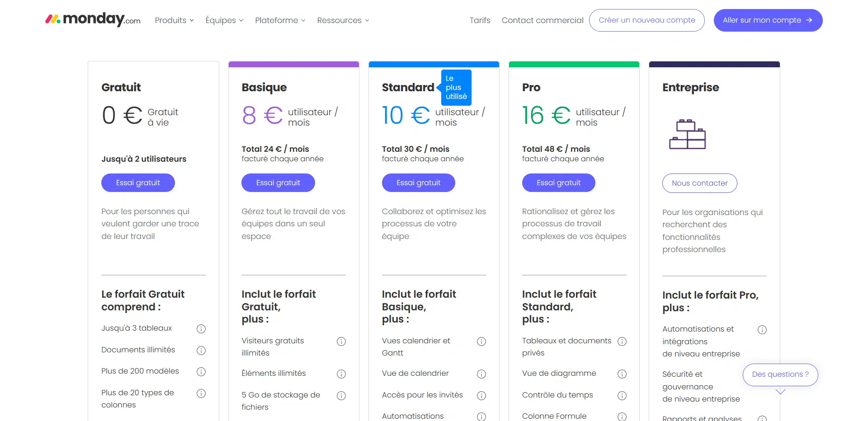The image size is (868, 421).
Task: Click the Entreprise building blocks icon
Action: (687, 134)
